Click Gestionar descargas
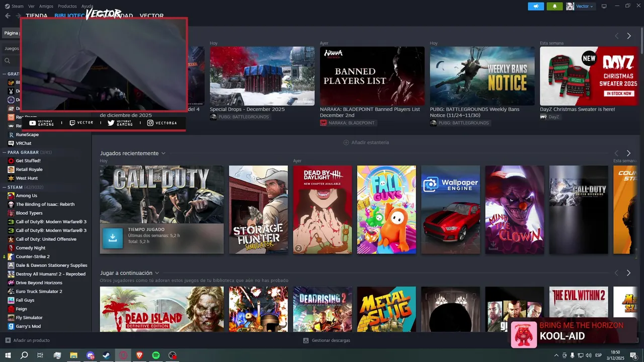The image size is (644, 362). click(327, 340)
